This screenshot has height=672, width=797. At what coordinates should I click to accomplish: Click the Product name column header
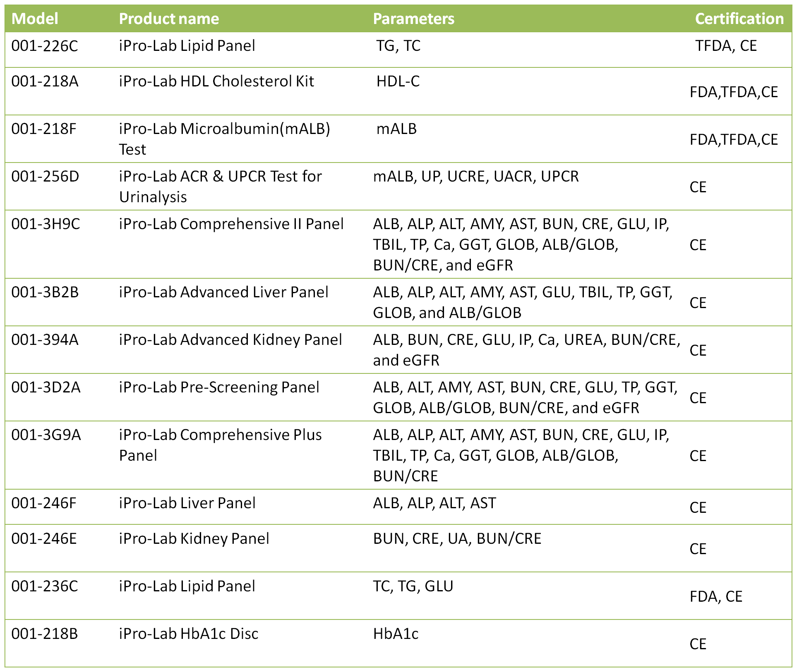169,19
